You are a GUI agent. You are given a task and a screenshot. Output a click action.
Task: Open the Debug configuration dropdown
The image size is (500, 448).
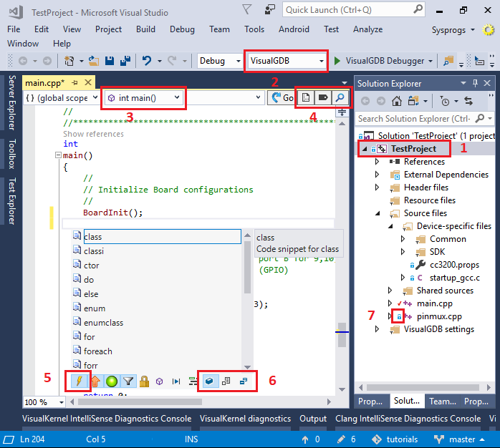pos(219,61)
